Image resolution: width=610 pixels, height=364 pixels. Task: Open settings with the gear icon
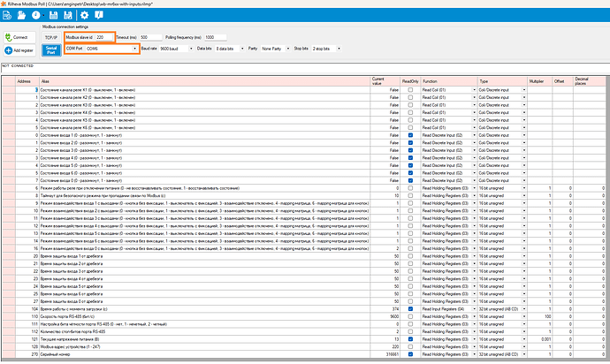(x=84, y=16)
